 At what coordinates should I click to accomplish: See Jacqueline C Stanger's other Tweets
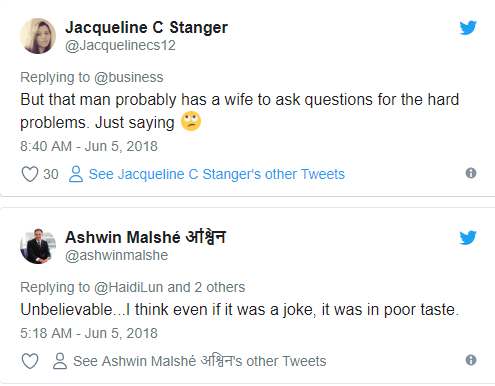pyautogui.click(x=217, y=174)
